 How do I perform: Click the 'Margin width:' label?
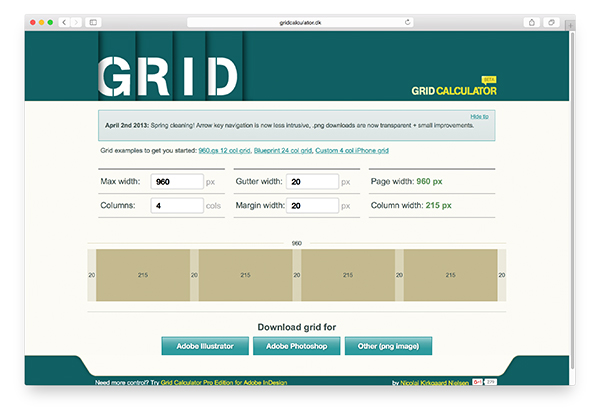260,205
